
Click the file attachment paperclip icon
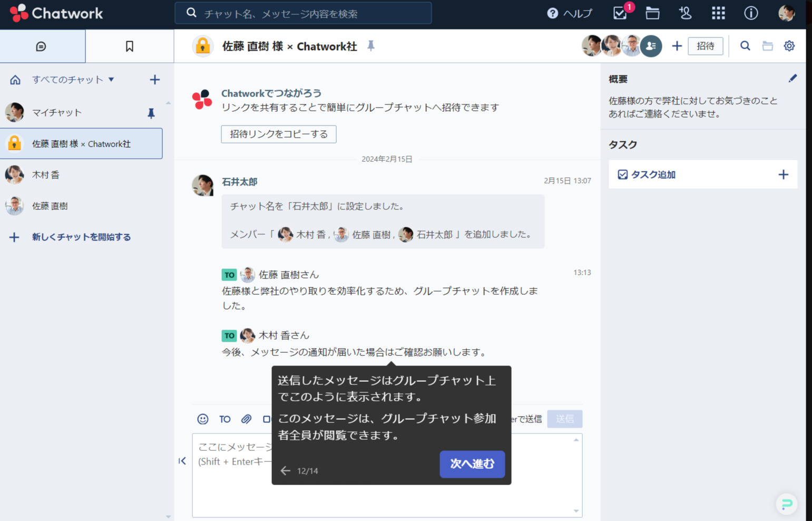click(x=246, y=419)
